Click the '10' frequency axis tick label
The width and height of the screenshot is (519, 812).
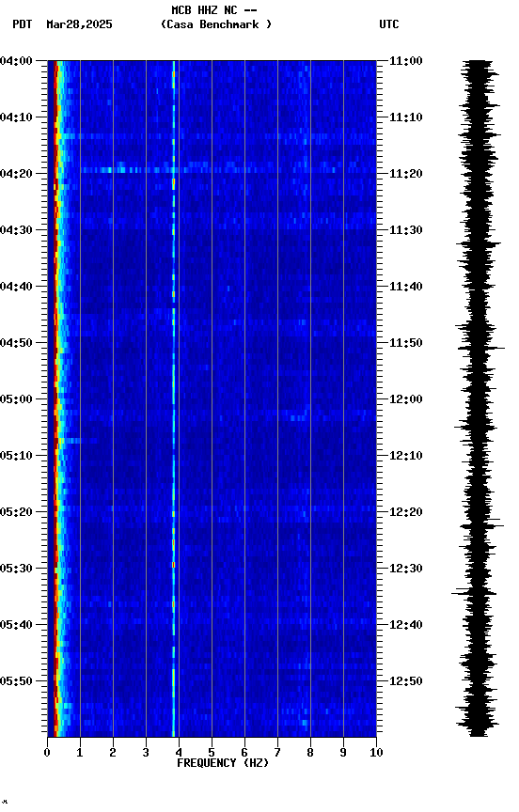coord(376,753)
